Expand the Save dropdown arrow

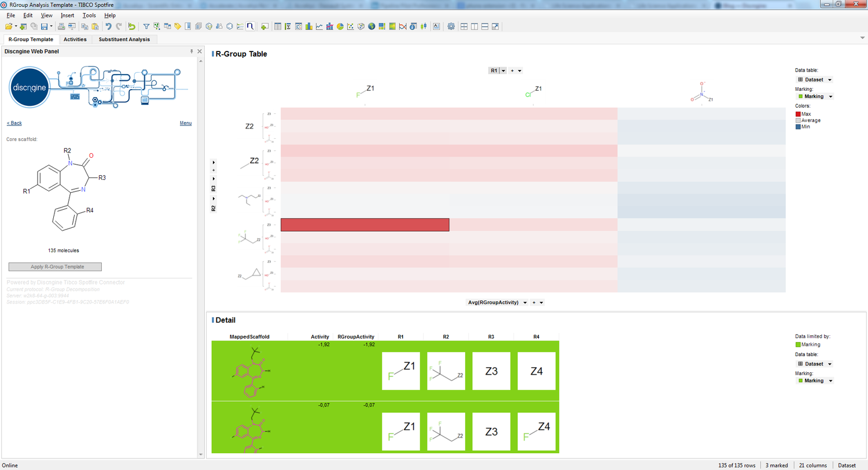[52, 27]
